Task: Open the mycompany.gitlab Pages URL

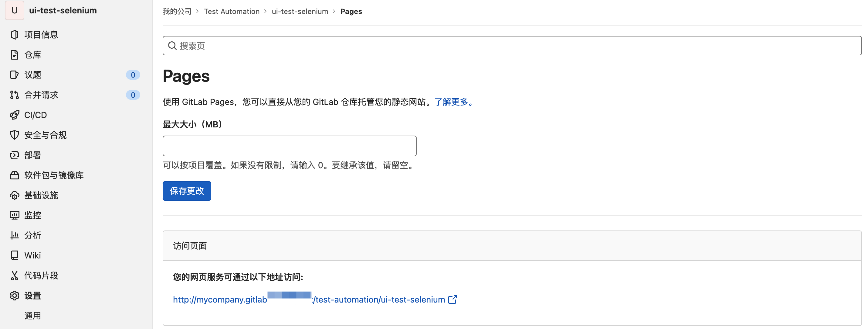Action: click(308, 300)
